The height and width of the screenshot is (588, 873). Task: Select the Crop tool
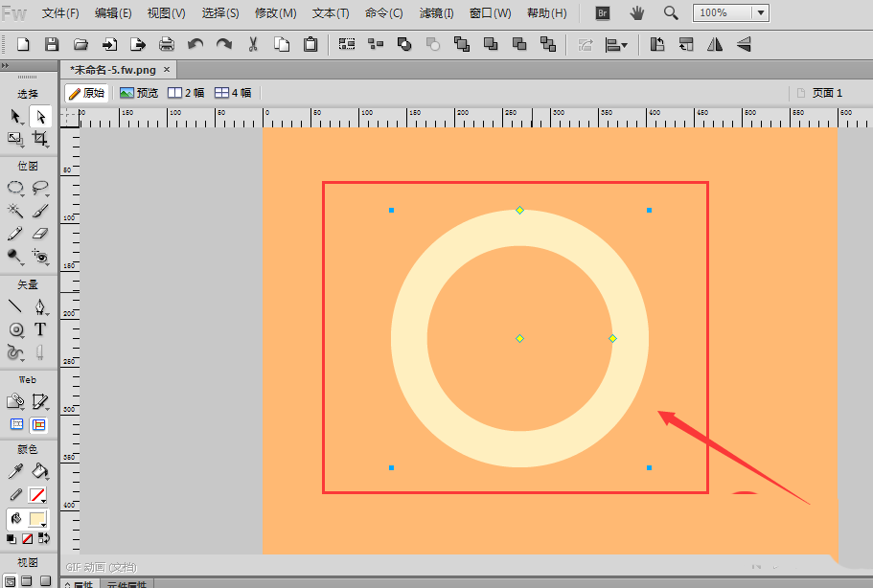(40, 139)
